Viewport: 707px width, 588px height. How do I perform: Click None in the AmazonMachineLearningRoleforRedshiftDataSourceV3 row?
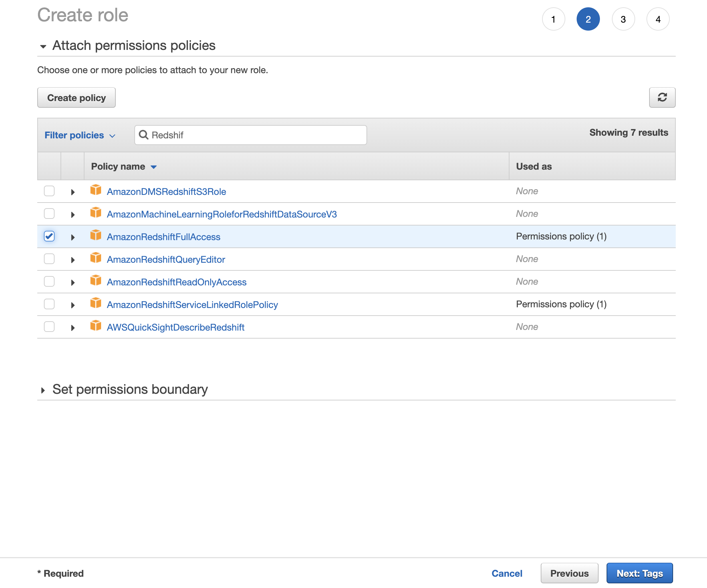[527, 214]
